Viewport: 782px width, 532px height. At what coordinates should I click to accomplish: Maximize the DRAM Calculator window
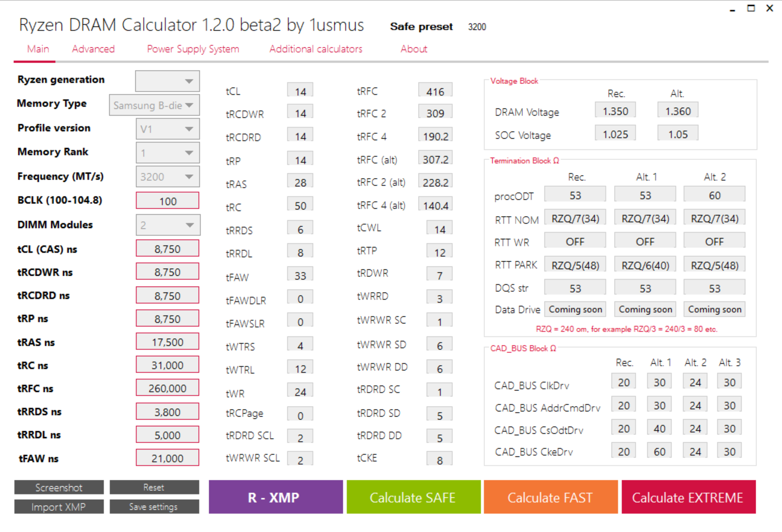tap(751, 8)
